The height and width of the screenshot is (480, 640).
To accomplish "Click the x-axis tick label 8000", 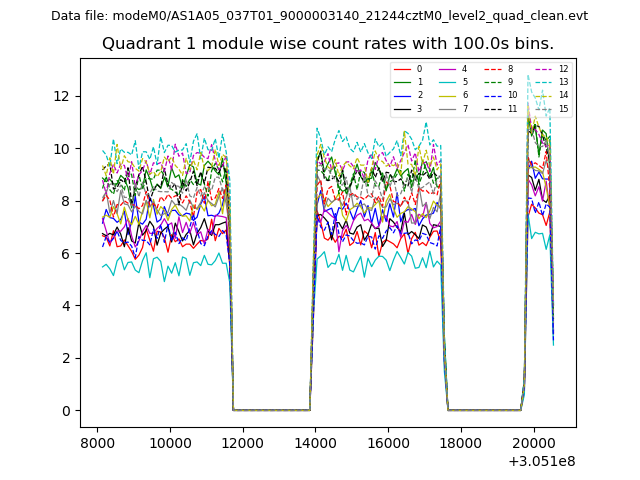I will [97, 441].
